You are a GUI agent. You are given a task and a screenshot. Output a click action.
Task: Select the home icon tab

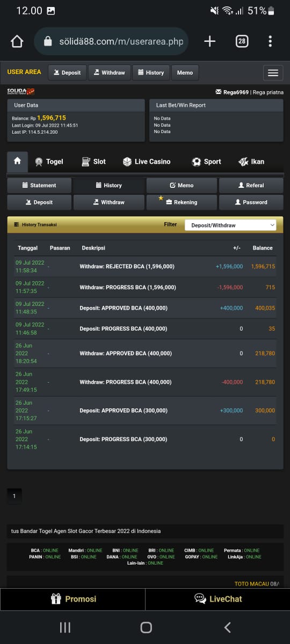(17, 161)
